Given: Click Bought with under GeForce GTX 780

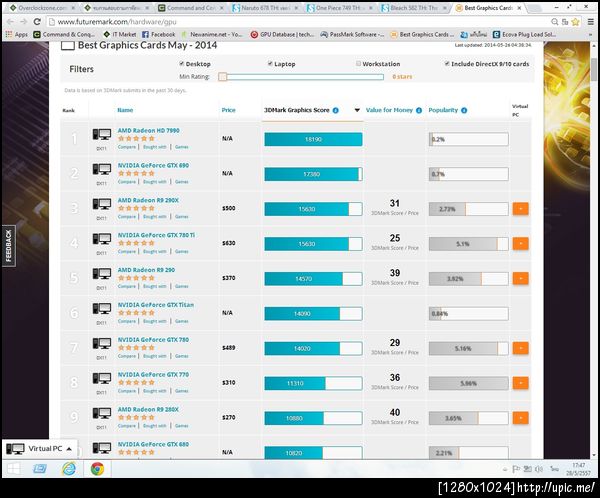Looking at the screenshot, I should 155,356.
